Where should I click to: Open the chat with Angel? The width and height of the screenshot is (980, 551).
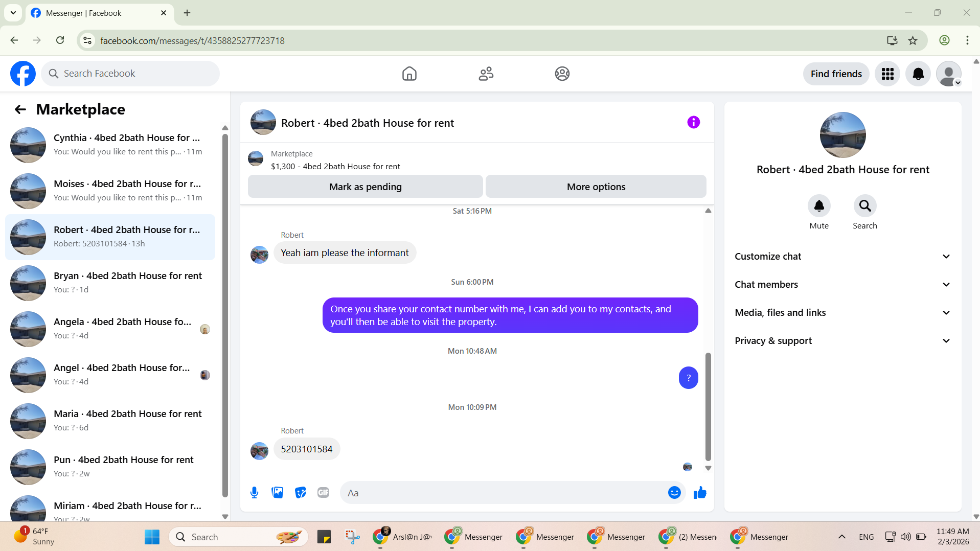point(110,375)
